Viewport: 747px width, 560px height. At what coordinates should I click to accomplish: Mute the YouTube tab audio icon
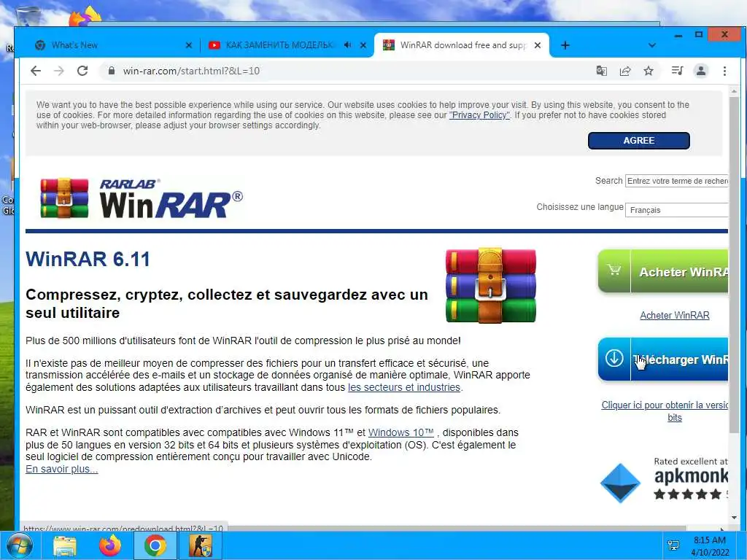click(x=348, y=44)
